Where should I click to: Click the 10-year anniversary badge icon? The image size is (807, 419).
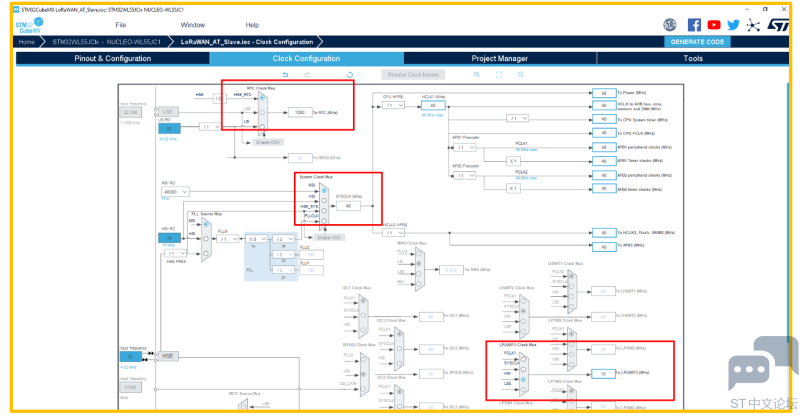click(670, 25)
